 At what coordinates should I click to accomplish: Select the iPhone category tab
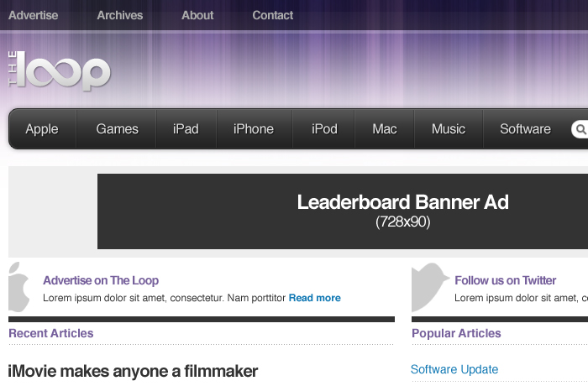point(254,129)
